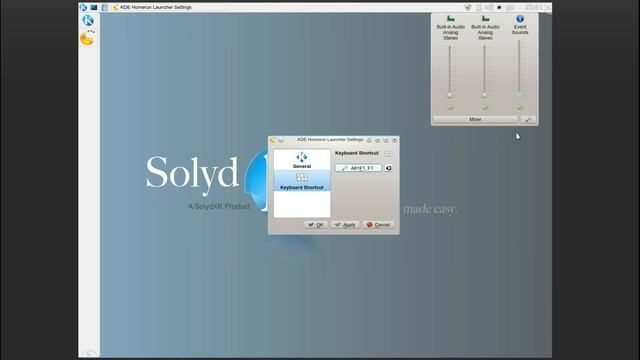Open the full Mixer window
The height and width of the screenshot is (360, 640).
[475, 120]
